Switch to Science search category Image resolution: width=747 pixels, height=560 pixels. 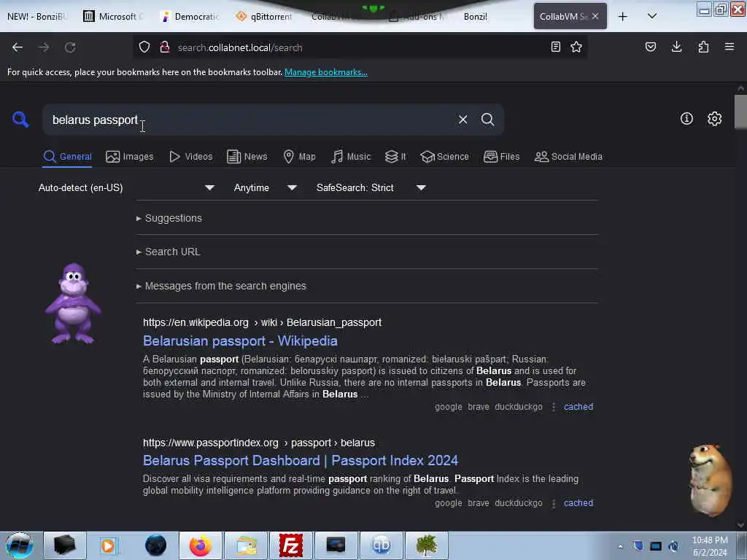coord(444,157)
